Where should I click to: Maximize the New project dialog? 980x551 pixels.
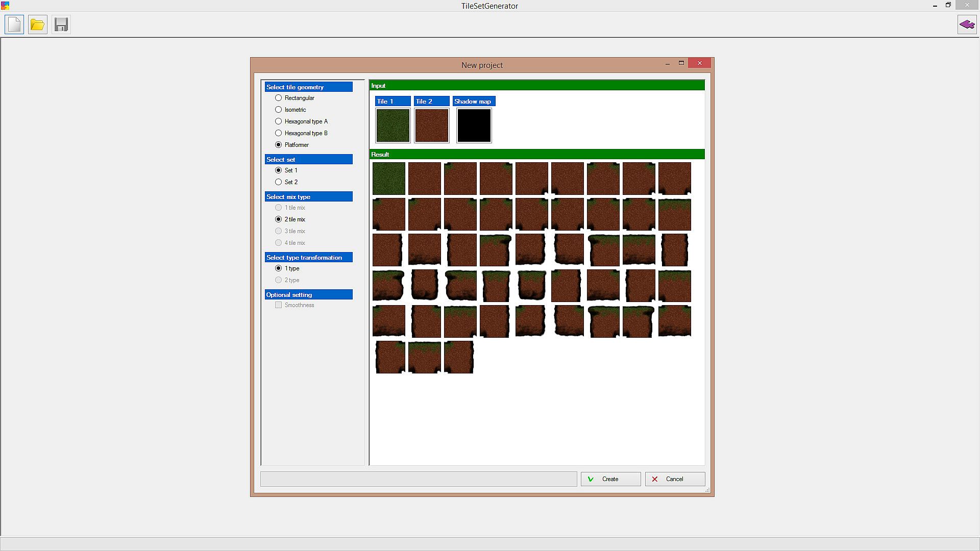(x=681, y=63)
